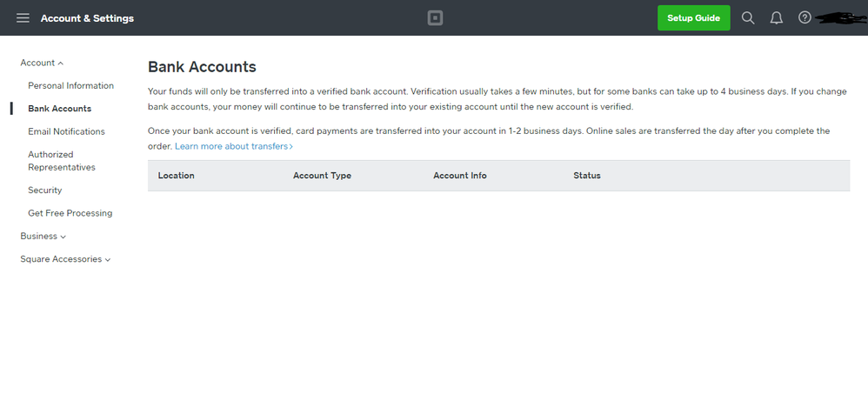Go to Email Notifications page
The width and height of the screenshot is (868, 408).
click(66, 131)
